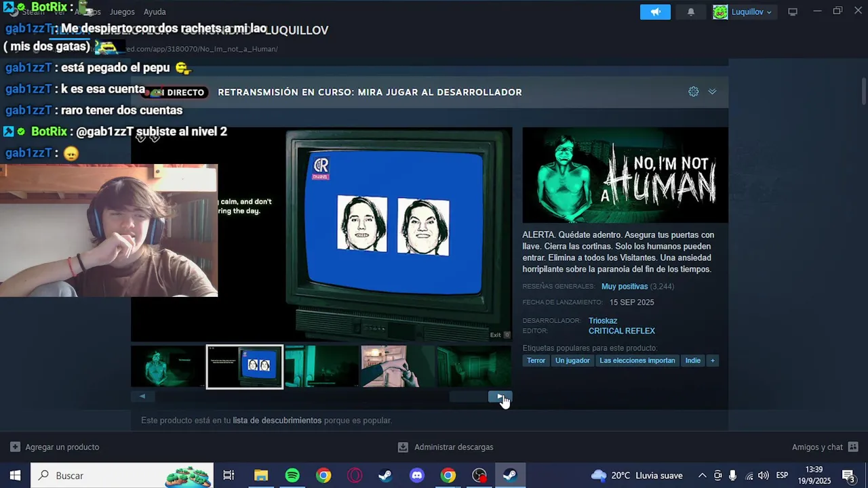Open Steam notifications bell

[x=690, y=12]
